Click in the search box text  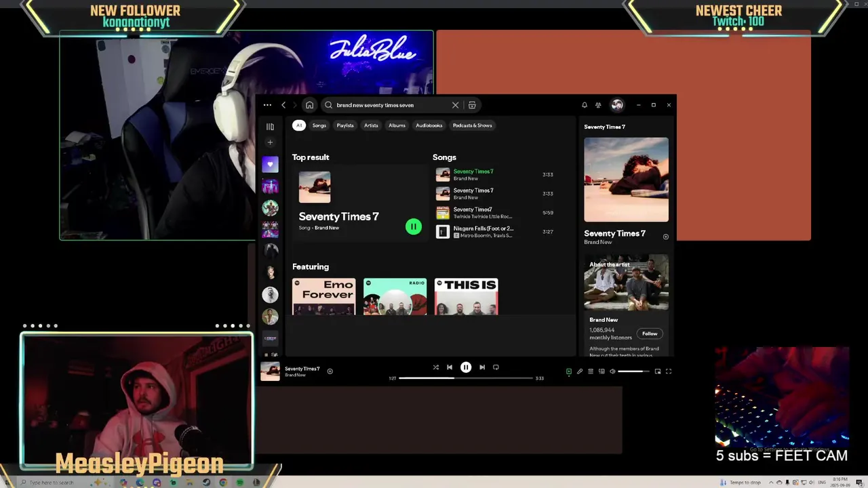[x=375, y=105]
